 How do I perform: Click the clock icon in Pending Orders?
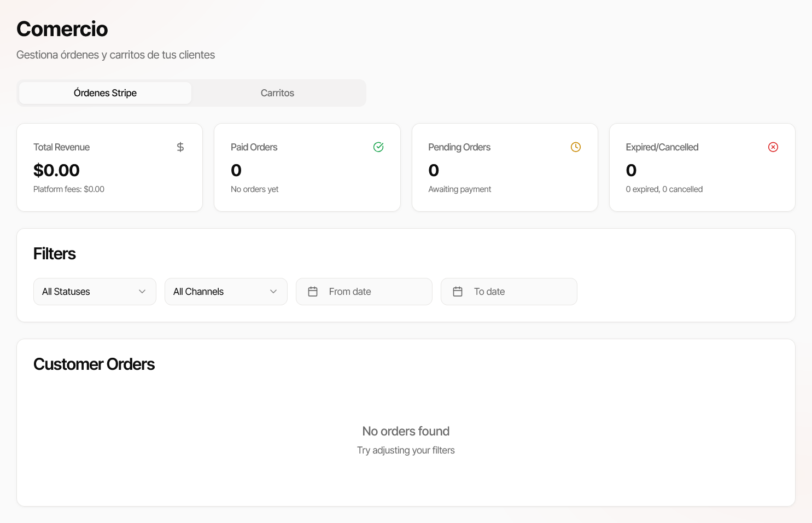[576, 147]
